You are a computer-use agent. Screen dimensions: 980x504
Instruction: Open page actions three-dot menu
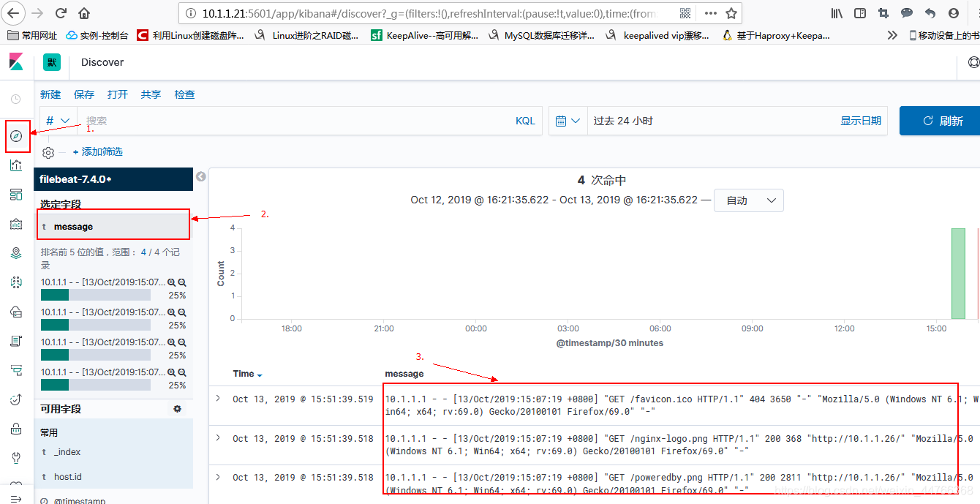[710, 13]
